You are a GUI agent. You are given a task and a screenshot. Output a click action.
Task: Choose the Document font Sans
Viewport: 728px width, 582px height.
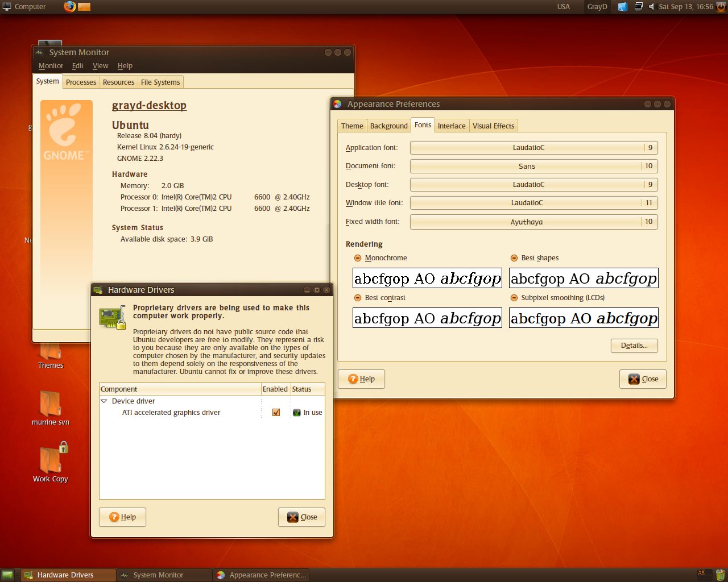533,166
